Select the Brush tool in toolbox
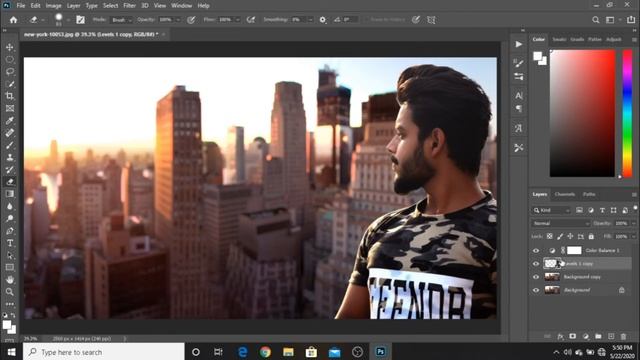Image resolution: width=640 pixels, height=360 pixels. pyautogui.click(x=9, y=145)
